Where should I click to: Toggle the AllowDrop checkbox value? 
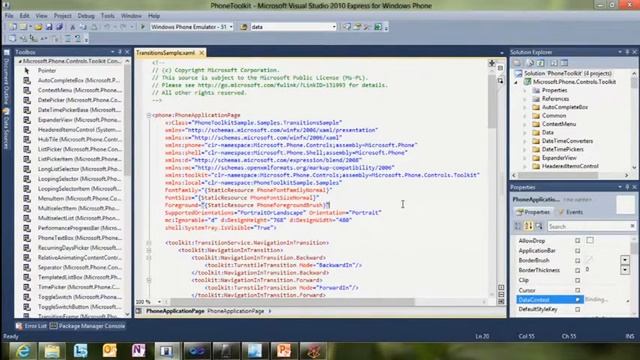pyautogui.click(x=590, y=240)
